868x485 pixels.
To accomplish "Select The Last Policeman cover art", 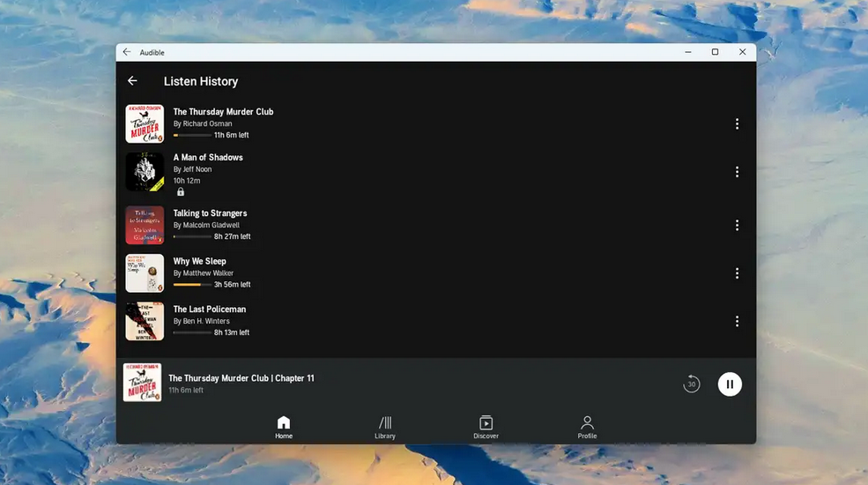I will [x=145, y=322].
